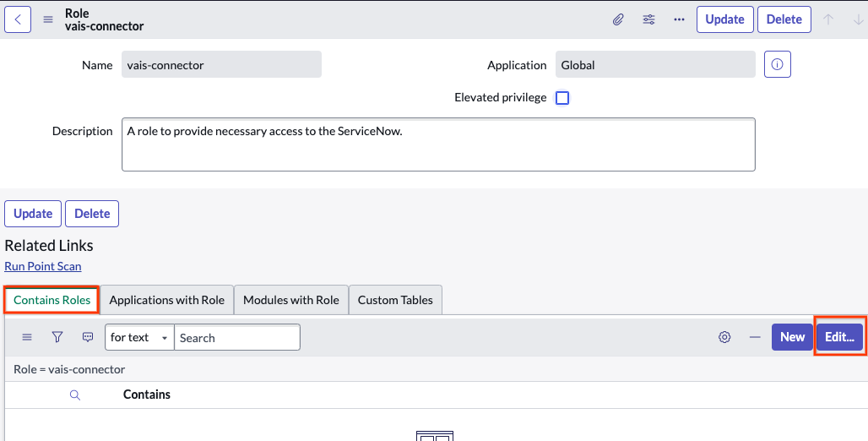
Task: Click the column search magnifier icon
Action: [x=75, y=395]
